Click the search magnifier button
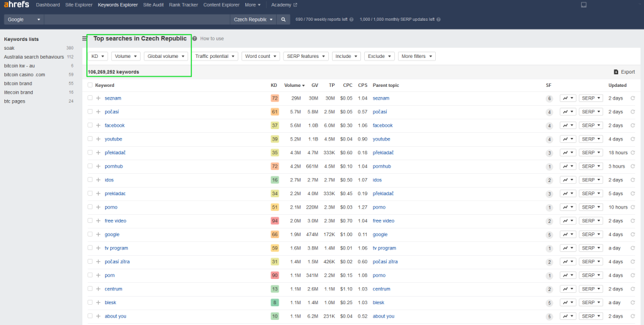 (x=284, y=20)
